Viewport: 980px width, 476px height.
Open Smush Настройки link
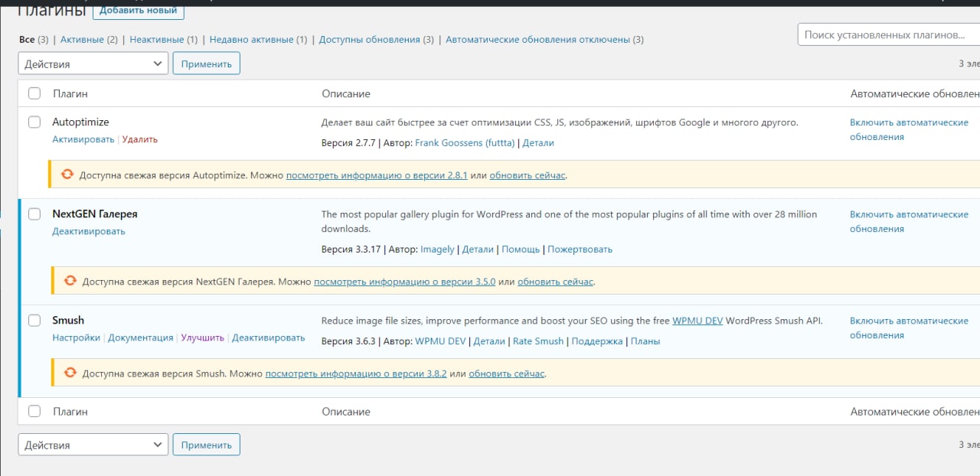tap(77, 337)
